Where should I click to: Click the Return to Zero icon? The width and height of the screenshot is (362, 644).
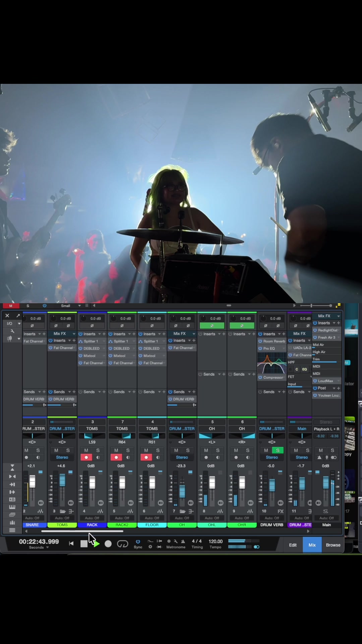pos(71,544)
